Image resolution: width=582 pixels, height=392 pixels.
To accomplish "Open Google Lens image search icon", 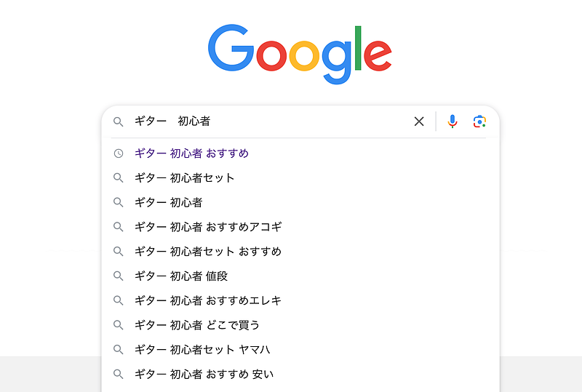I will (x=479, y=121).
